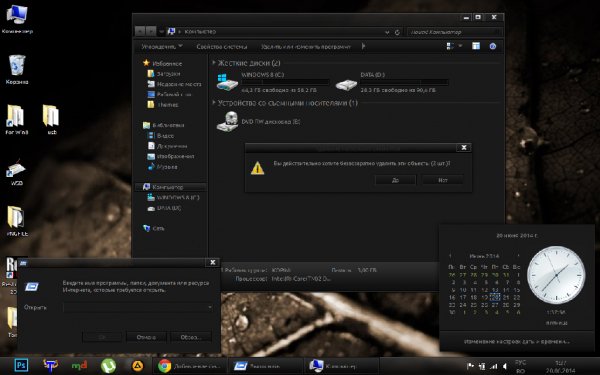Screen dimensions: 600x375
Task: Click the Explorer search box
Action: pos(453,32)
